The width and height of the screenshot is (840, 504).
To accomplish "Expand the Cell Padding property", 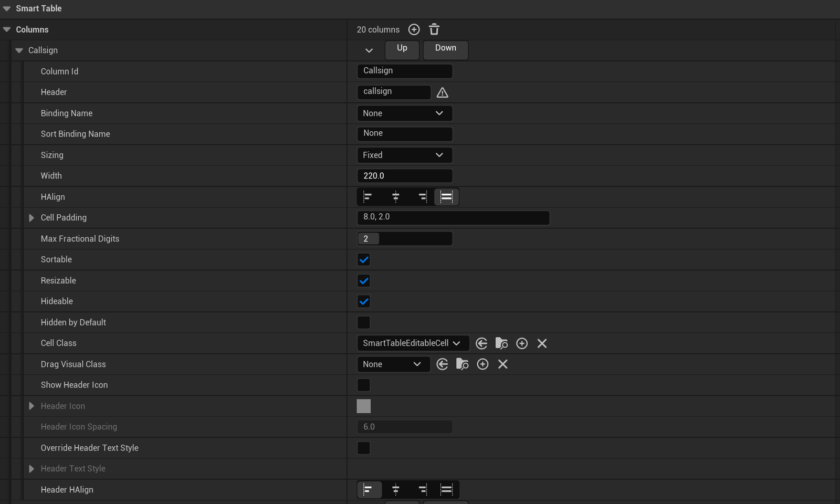I will click(x=31, y=218).
